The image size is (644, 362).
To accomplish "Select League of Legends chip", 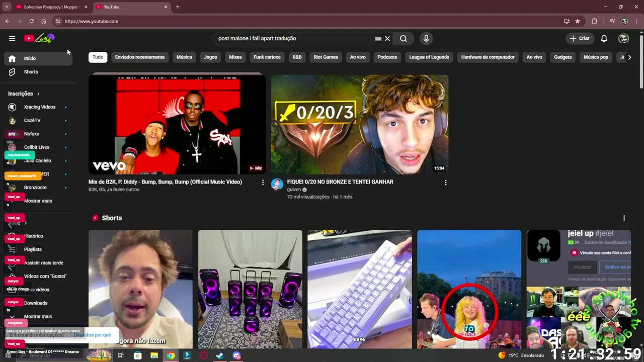I will pos(429,57).
